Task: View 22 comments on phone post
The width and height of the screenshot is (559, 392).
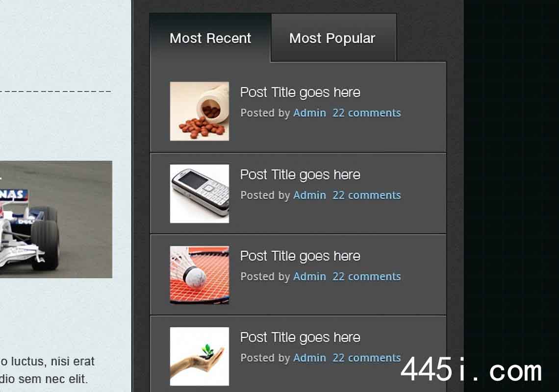Action: point(367,196)
